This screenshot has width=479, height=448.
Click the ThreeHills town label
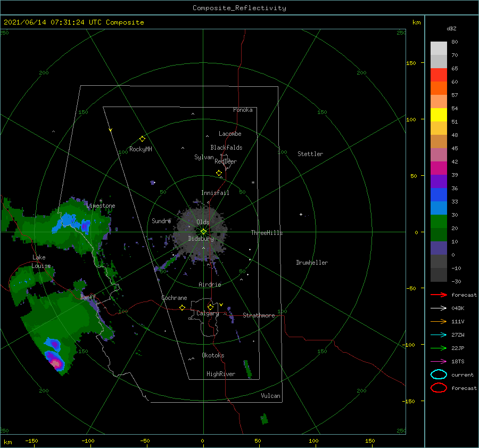(267, 233)
